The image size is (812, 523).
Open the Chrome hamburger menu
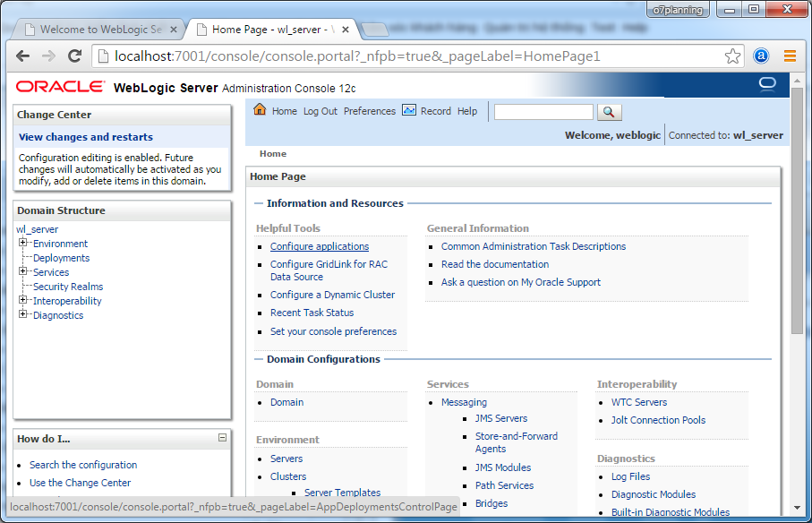pyautogui.click(x=790, y=56)
